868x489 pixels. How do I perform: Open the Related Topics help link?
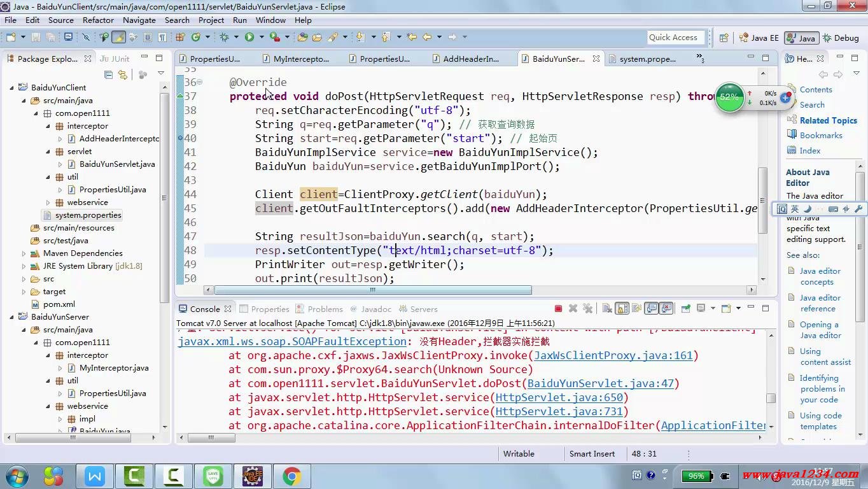point(828,120)
